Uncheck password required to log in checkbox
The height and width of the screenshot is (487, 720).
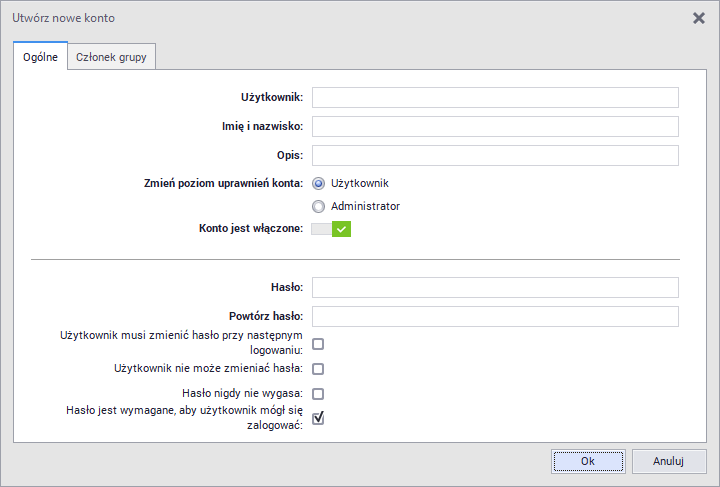[318, 418]
